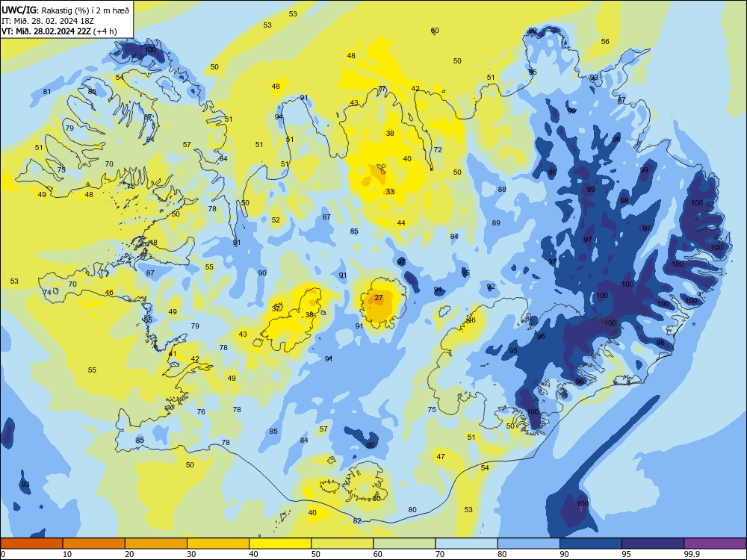This screenshot has height=560, width=747.
Task: Click the '37' humidity value on the map
Action: pos(276,308)
